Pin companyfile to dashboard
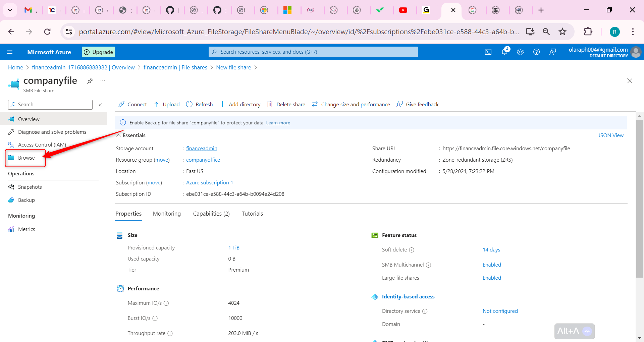This screenshot has height=342, width=644. pos(90,81)
